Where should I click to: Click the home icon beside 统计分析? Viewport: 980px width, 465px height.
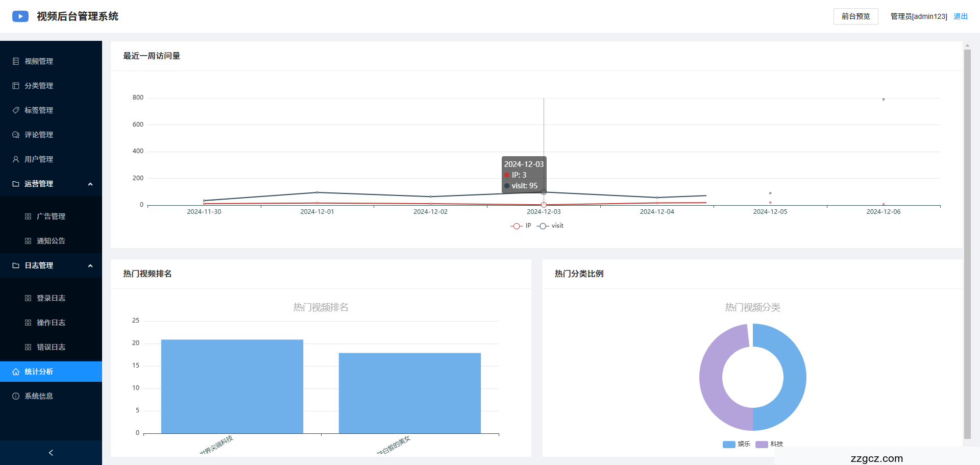[x=16, y=372]
